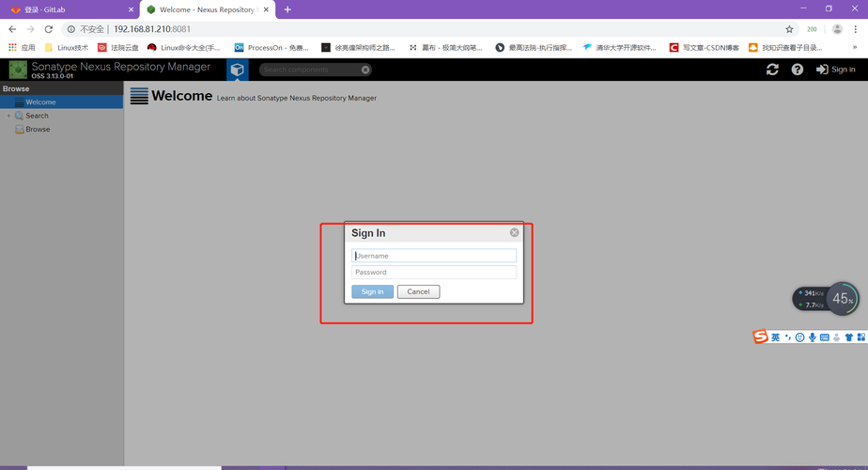Image resolution: width=868 pixels, height=470 pixels.
Task: Open the ProcessOn bookmark
Action: pyautogui.click(x=271, y=48)
